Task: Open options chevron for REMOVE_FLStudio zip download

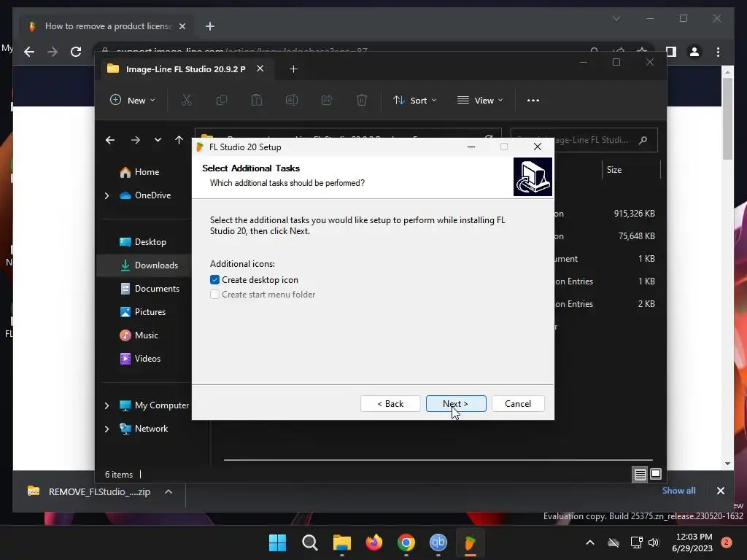Action: (x=169, y=491)
